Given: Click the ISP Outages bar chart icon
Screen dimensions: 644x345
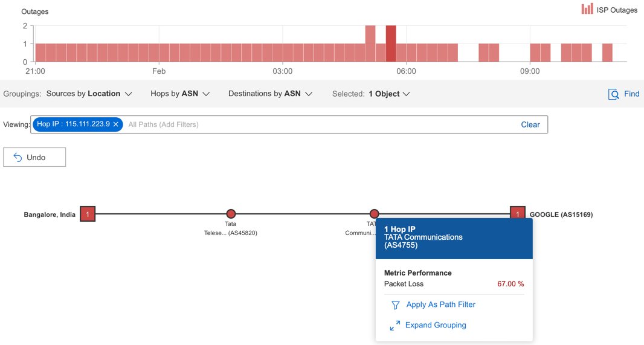Looking at the screenshot, I should pos(587,8).
